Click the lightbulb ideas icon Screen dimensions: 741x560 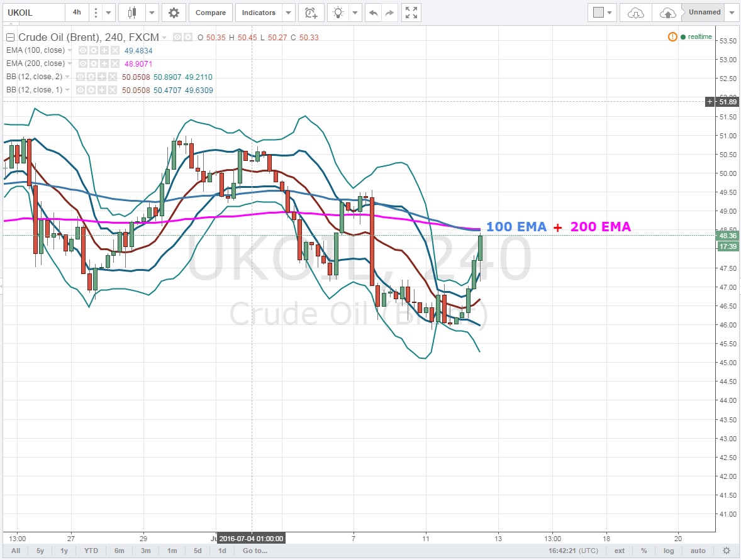click(339, 13)
